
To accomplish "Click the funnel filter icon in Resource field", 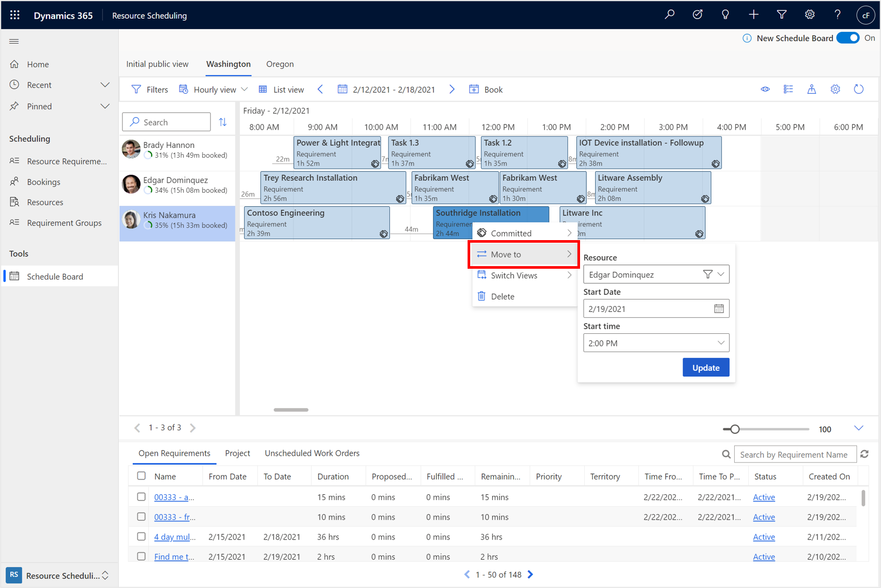I will 708,274.
